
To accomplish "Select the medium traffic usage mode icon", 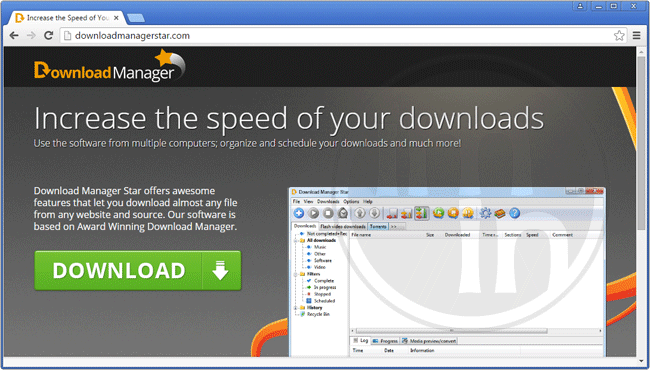I will (x=406, y=213).
